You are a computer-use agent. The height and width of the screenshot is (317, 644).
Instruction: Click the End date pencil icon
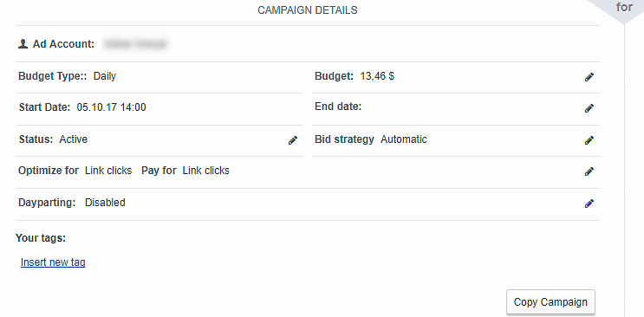tap(589, 108)
